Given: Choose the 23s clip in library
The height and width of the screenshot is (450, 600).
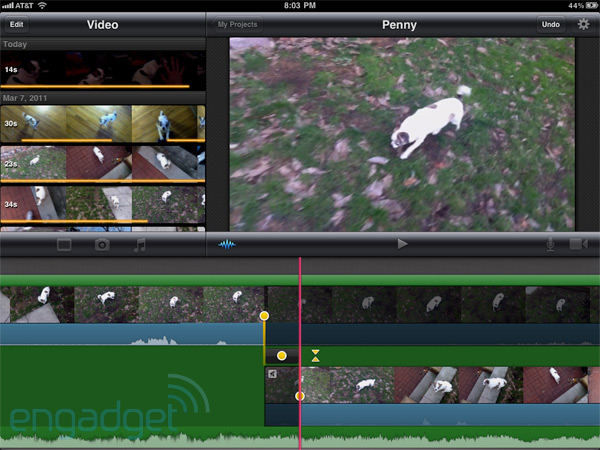Looking at the screenshot, I should coord(102,163).
